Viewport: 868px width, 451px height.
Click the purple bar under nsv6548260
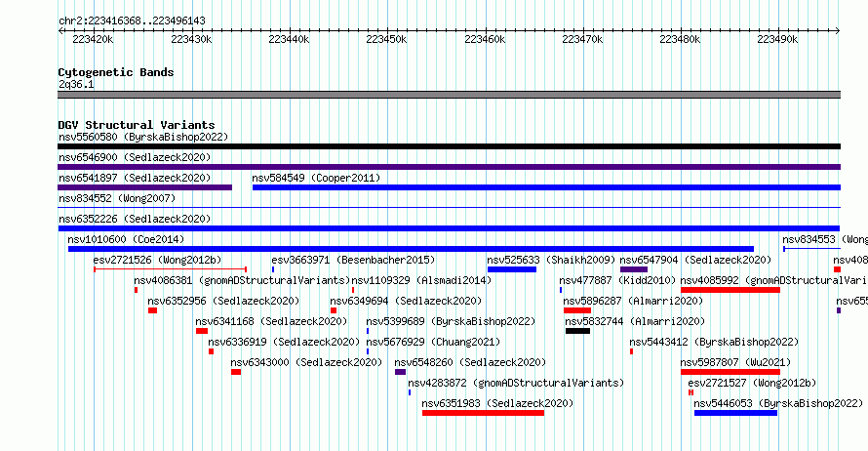pos(400,372)
